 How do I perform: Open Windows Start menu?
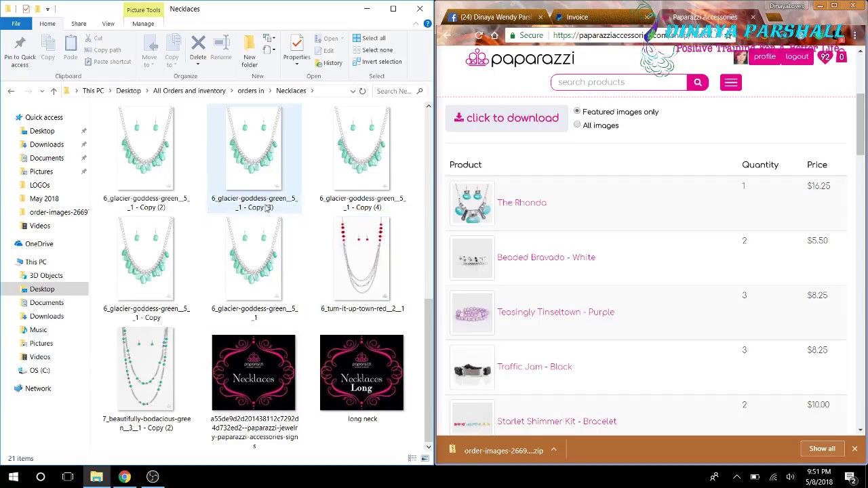(x=14, y=476)
